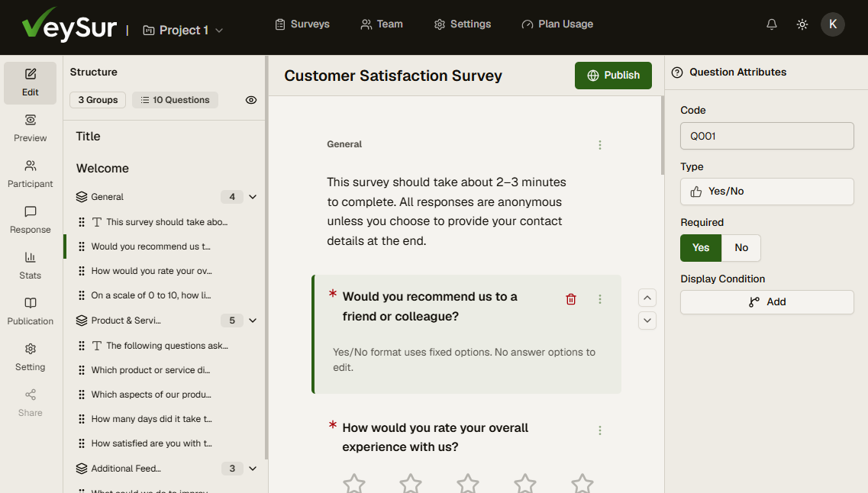Go to the Surveys menu
868x493 pixels.
pos(302,24)
